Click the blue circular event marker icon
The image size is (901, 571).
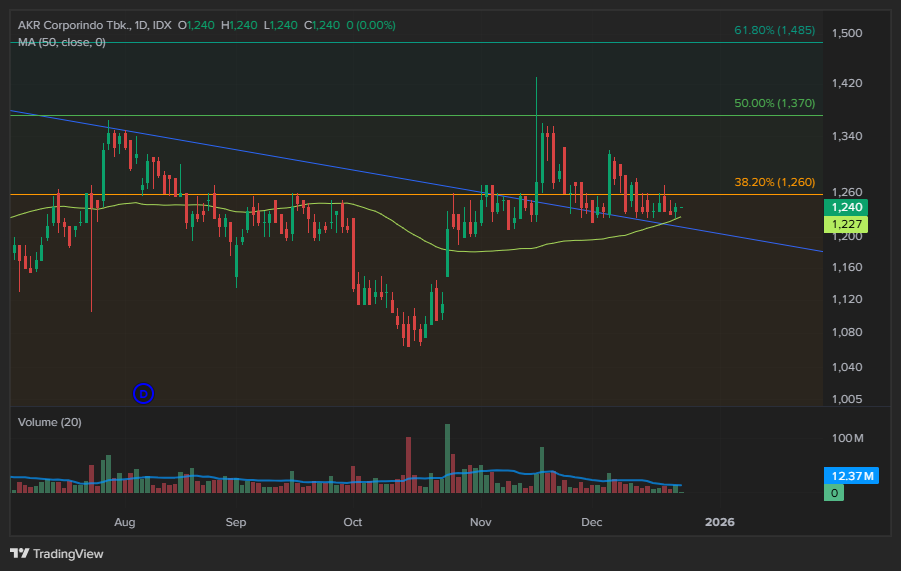(x=143, y=394)
